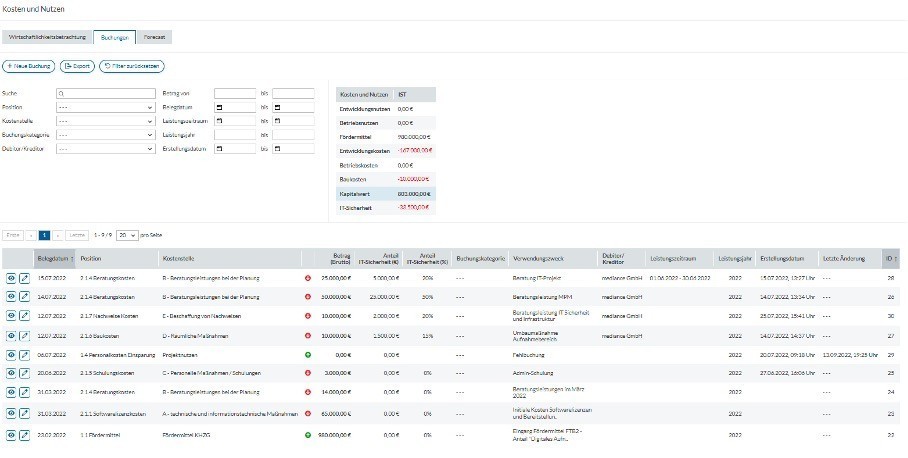Open calendar for Erstellungsdatum start date
This screenshot has height=458, width=908.
pyautogui.click(x=219, y=149)
